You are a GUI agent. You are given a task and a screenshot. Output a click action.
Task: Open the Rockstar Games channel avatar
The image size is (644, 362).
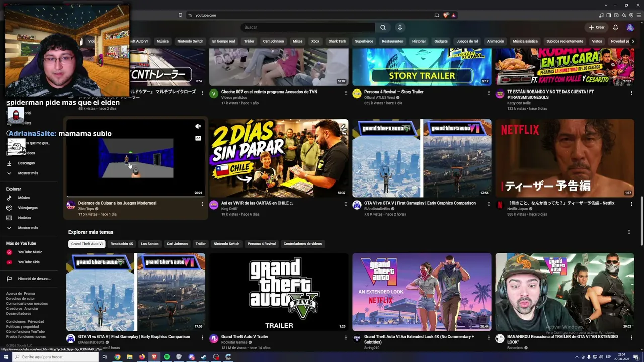(214, 339)
